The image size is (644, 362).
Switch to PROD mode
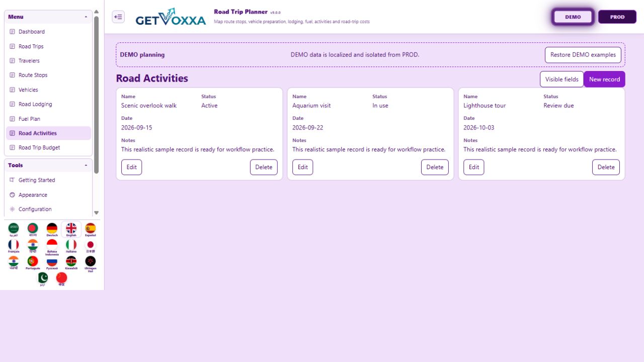[617, 17]
